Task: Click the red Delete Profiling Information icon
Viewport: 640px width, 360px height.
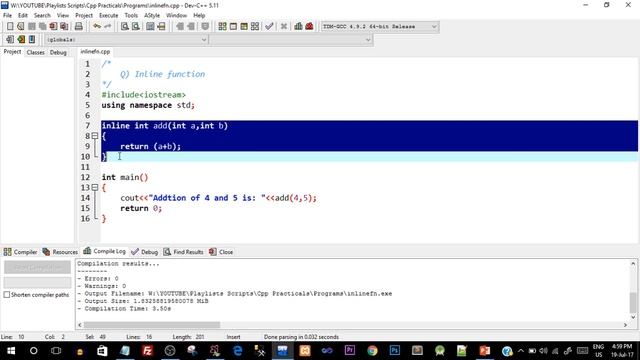Action: click(309, 27)
